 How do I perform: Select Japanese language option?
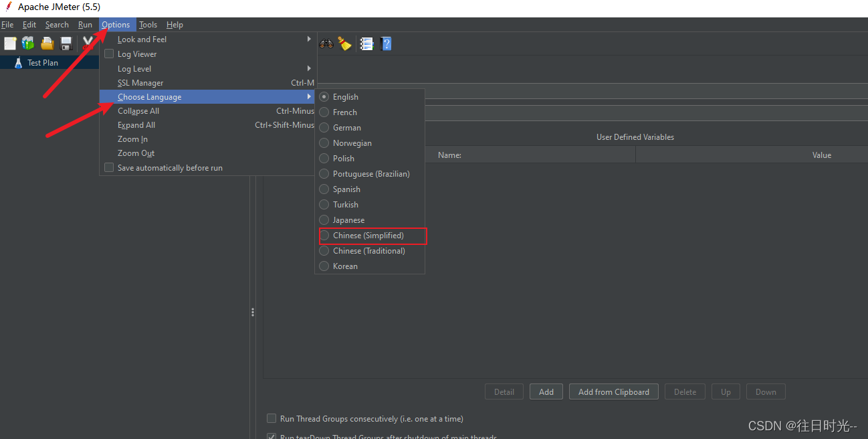[x=370, y=220]
